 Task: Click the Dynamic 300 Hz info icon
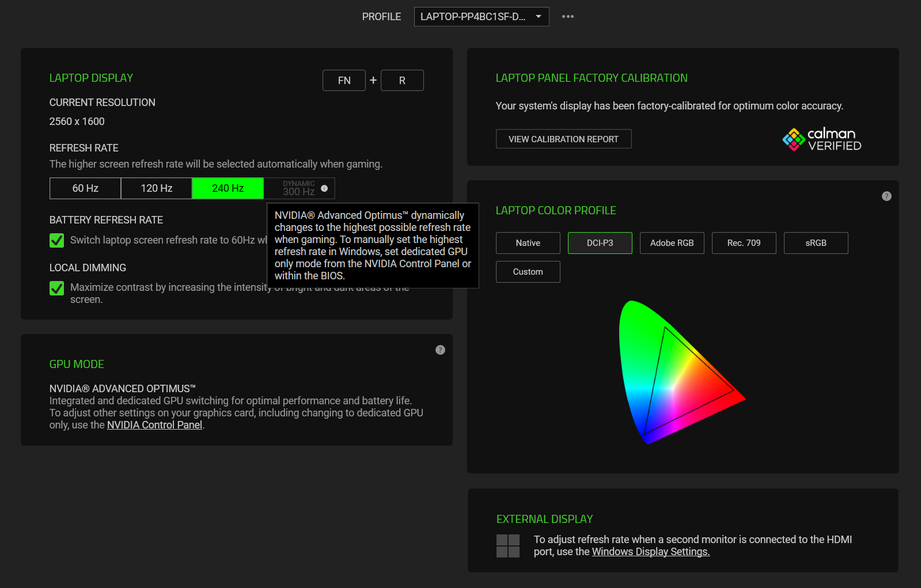point(324,188)
